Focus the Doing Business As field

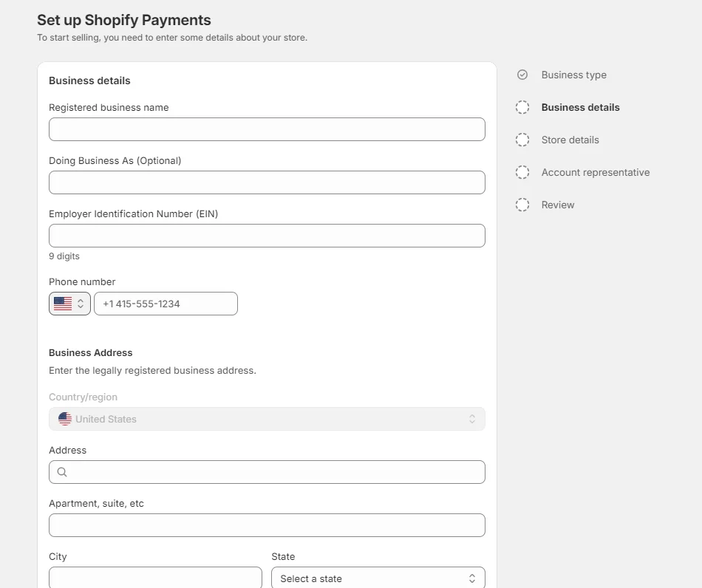pos(267,182)
